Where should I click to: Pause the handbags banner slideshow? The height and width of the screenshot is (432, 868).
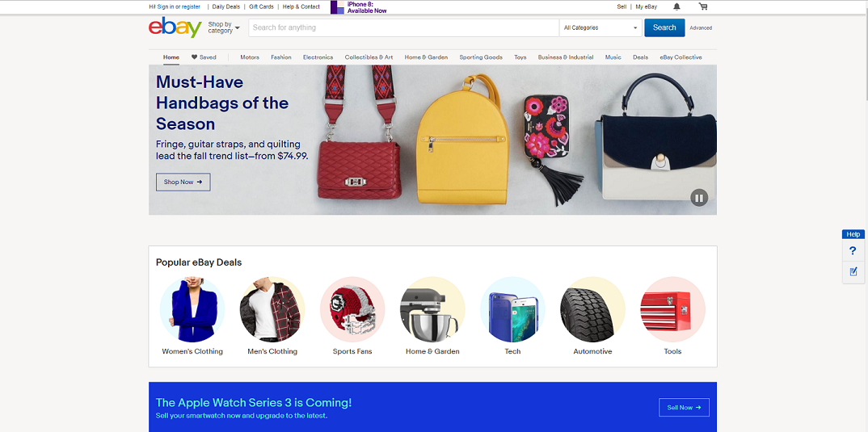[699, 198]
